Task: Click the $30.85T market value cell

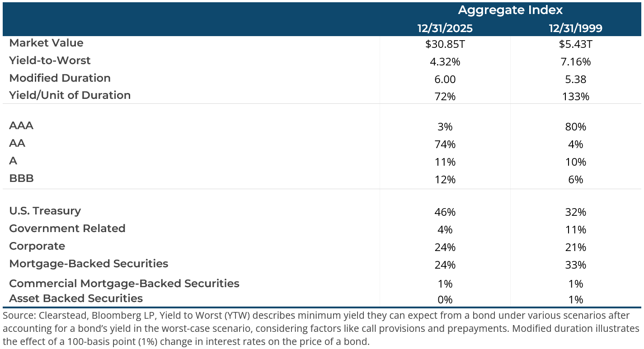Action: click(445, 44)
